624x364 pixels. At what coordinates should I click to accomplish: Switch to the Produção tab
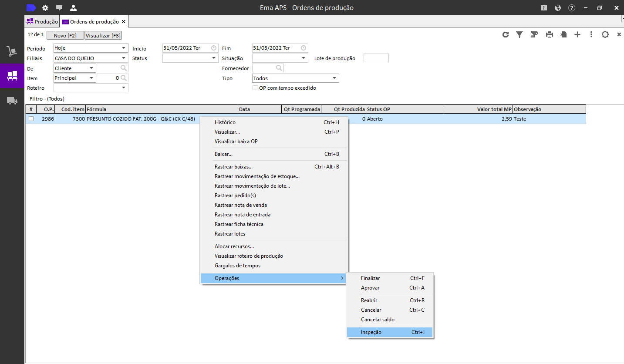[x=42, y=21]
